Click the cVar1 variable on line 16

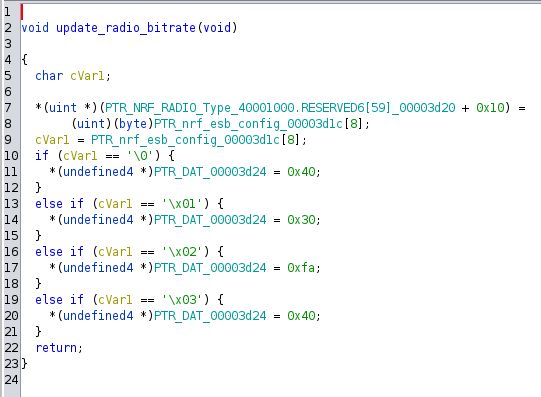[x=115, y=251]
